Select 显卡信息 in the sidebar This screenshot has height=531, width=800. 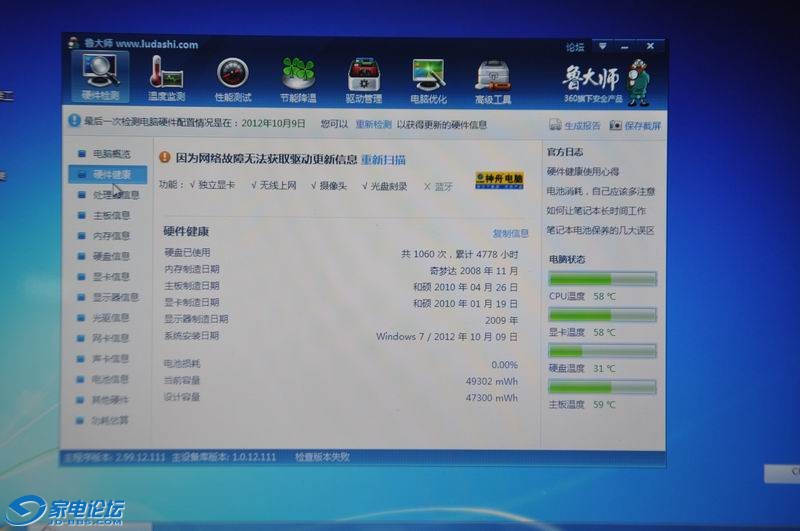pos(110,277)
